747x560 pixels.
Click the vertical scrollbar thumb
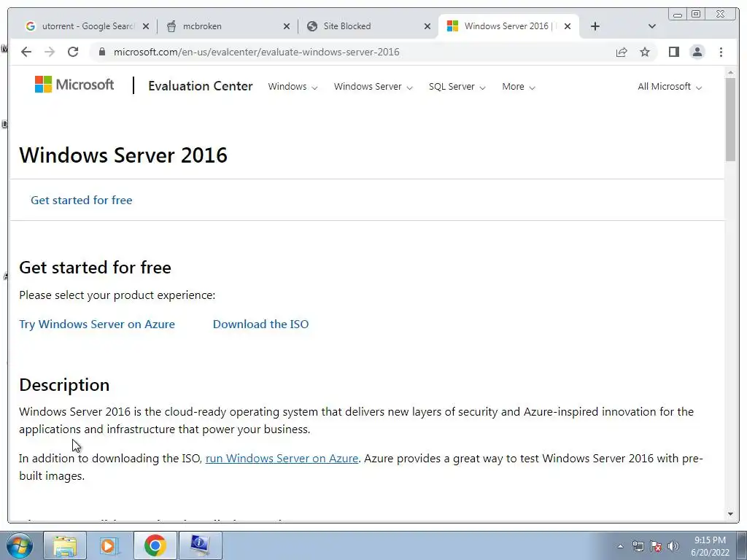(730, 119)
